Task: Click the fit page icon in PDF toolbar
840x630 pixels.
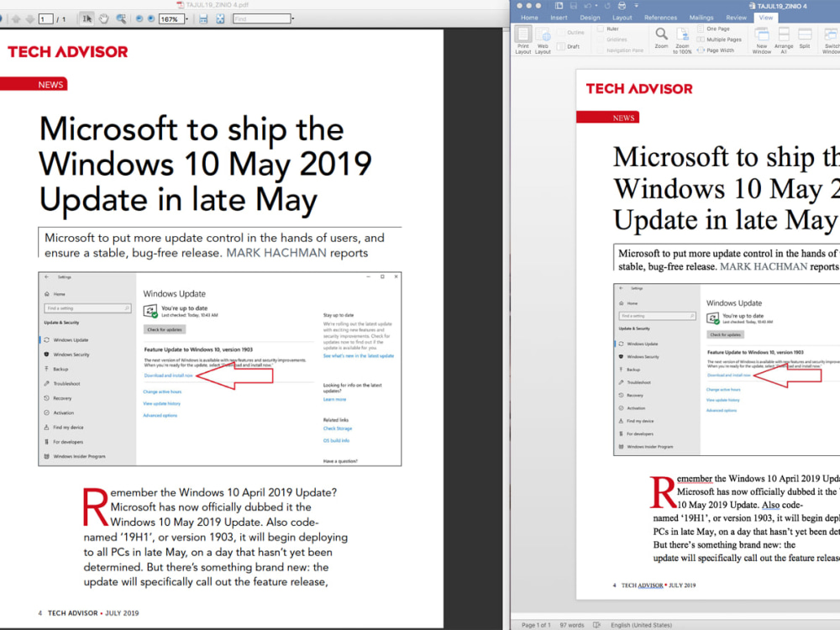Action: pyautogui.click(x=220, y=18)
